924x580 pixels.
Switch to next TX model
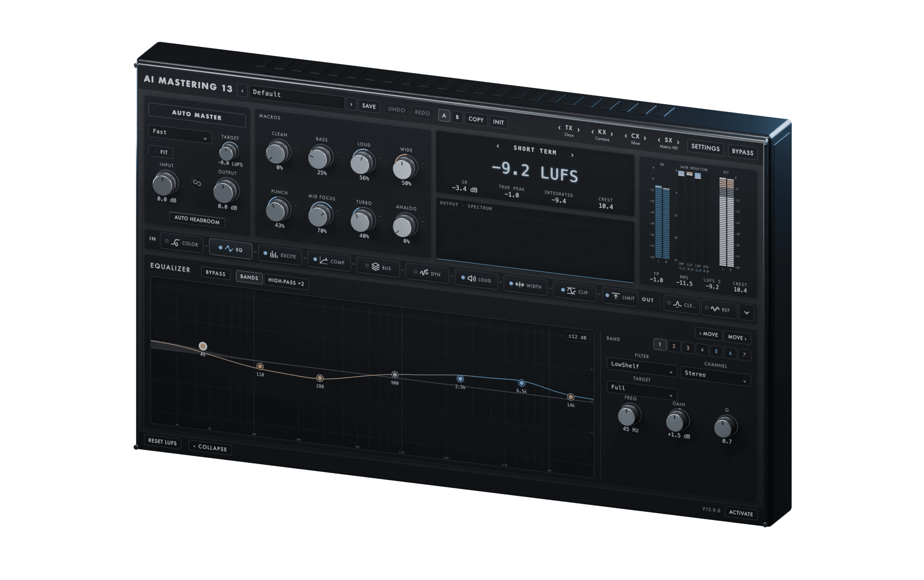579,130
